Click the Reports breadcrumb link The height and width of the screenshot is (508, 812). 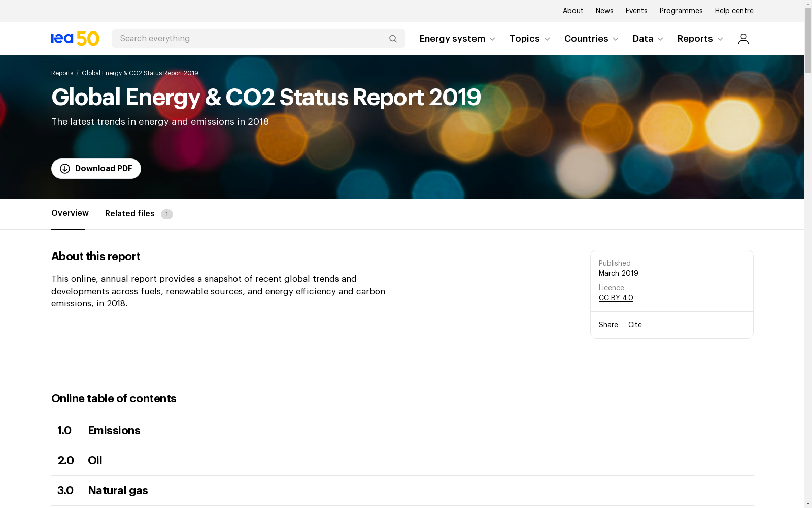[x=62, y=73]
